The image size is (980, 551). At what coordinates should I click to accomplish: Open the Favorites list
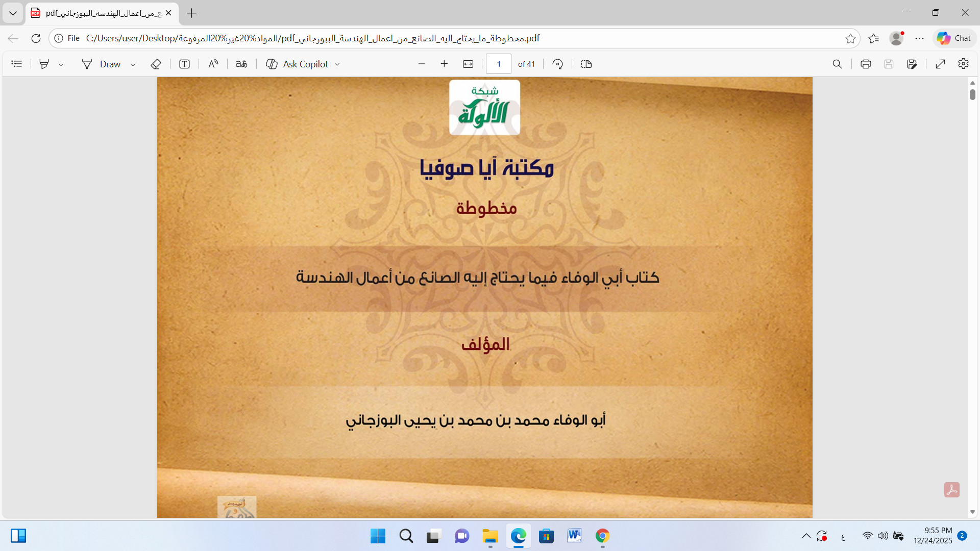click(x=873, y=38)
